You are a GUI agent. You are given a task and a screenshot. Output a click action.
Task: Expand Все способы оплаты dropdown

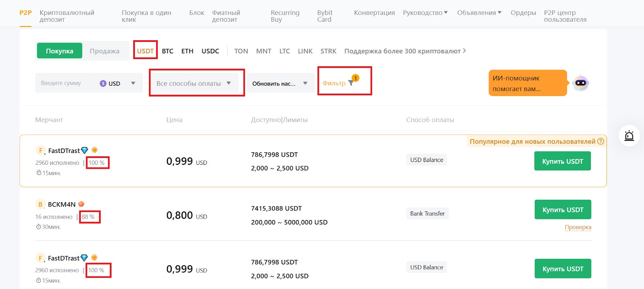coord(194,83)
